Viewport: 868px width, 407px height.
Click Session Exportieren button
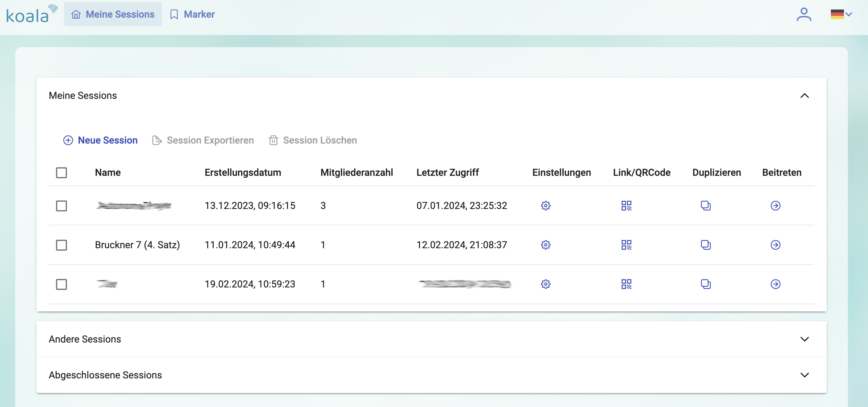tap(203, 140)
